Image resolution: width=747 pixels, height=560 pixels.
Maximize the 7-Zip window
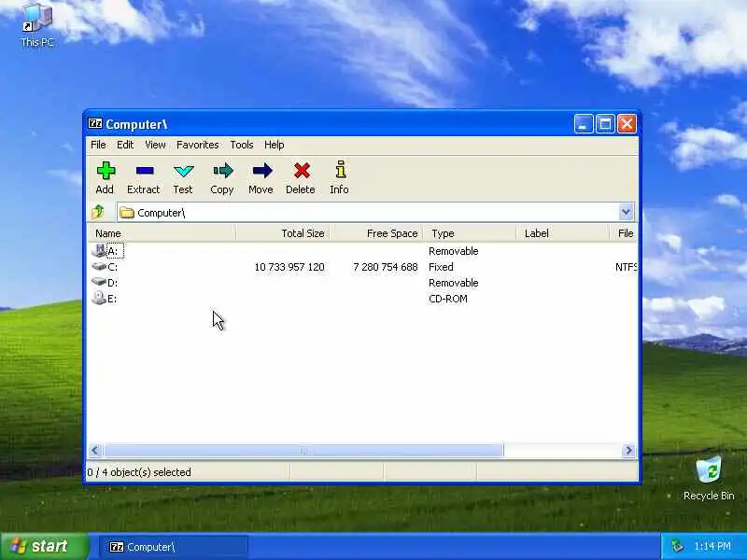click(x=605, y=124)
